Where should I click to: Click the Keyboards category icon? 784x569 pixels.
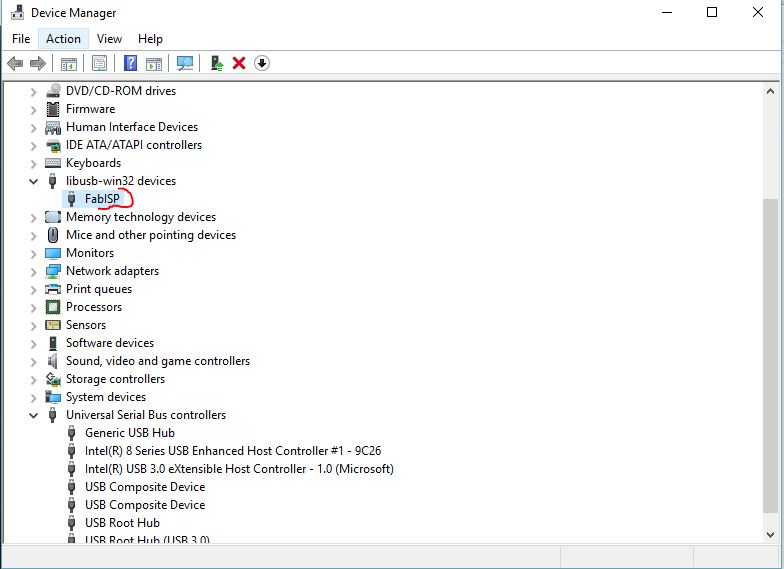tap(53, 163)
